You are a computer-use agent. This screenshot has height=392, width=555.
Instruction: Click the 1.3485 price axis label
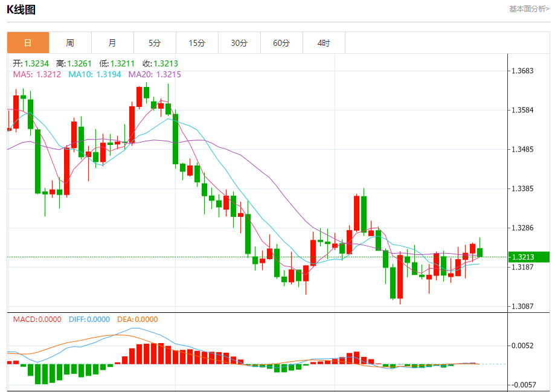click(x=522, y=149)
